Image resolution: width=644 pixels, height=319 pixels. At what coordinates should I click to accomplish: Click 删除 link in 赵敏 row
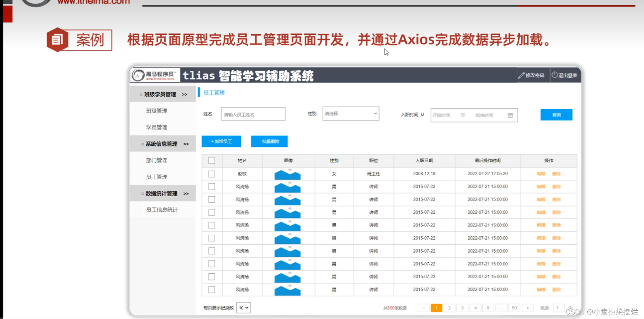556,174
